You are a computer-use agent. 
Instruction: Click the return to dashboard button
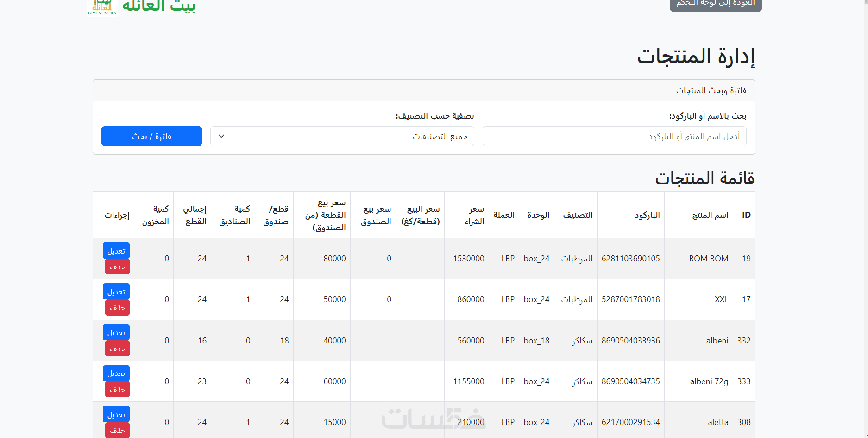tap(716, 5)
